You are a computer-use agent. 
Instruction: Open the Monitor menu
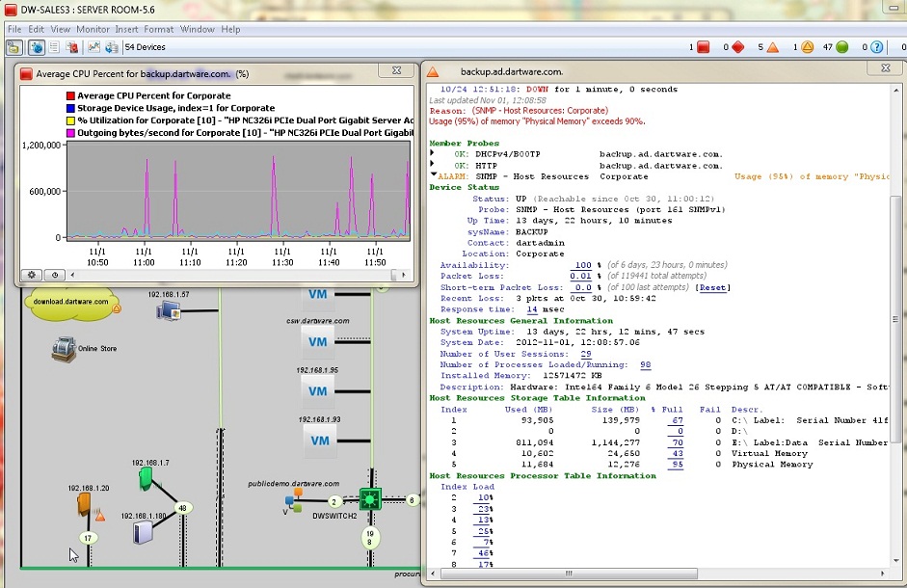tap(93, 29)
